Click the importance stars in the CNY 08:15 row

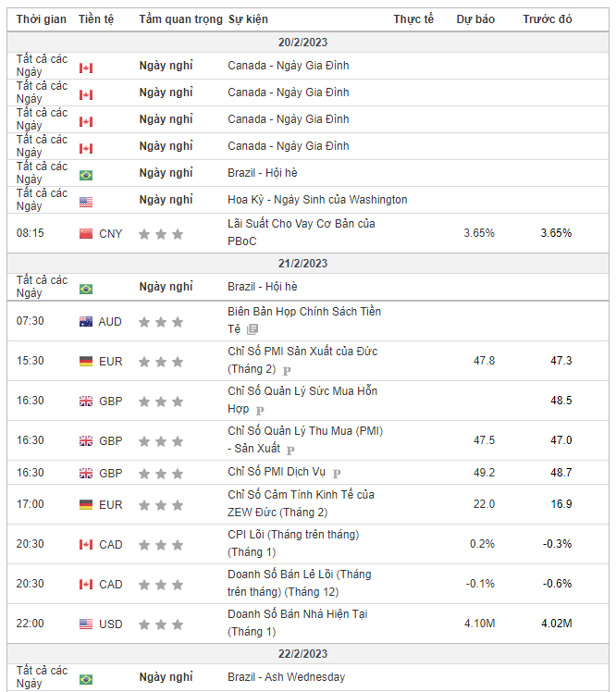[x=161, y=234]
